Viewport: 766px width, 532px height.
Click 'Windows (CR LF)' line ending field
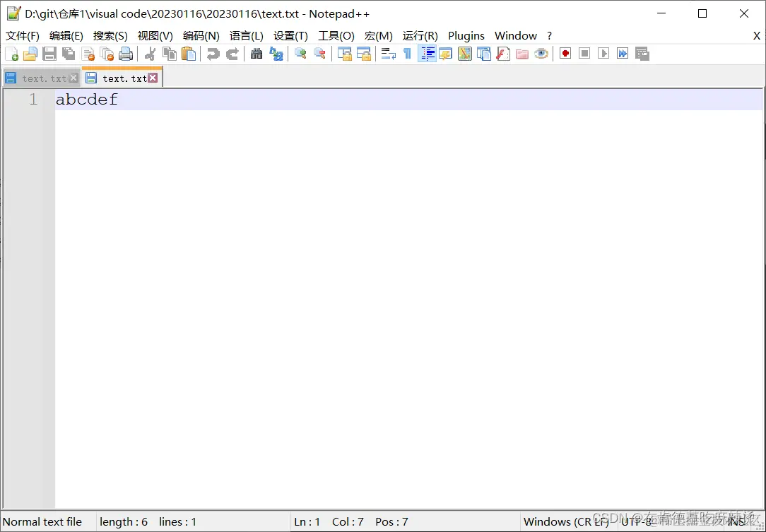[x=566, y=521]
